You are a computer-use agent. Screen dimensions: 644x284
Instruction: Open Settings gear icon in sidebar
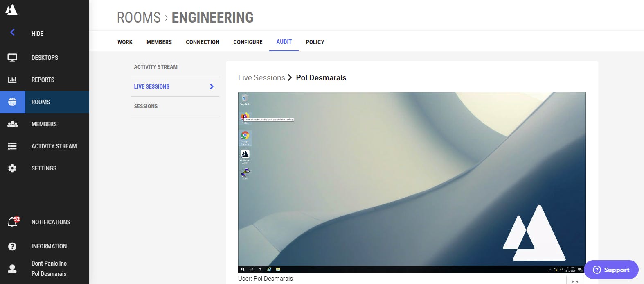(x=12, y=168)
